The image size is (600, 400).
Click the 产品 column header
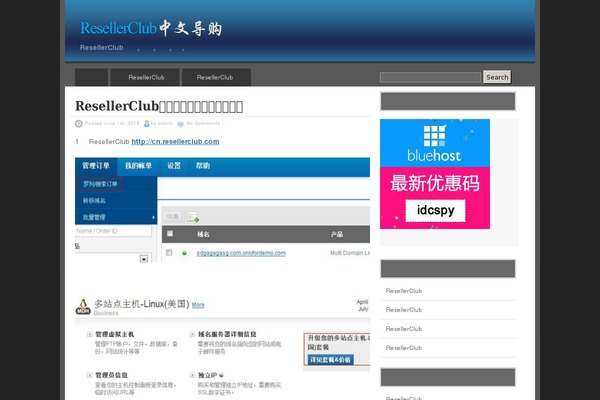[x=337, y=234]
